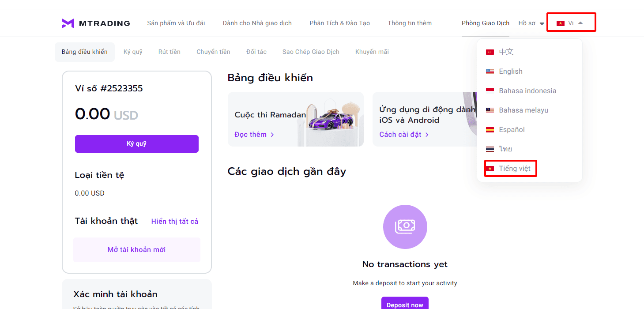Viewport: 644px width, 309px height.
Task: Click Hiển thị tất cả link
Action: click(x=175, y=222)
